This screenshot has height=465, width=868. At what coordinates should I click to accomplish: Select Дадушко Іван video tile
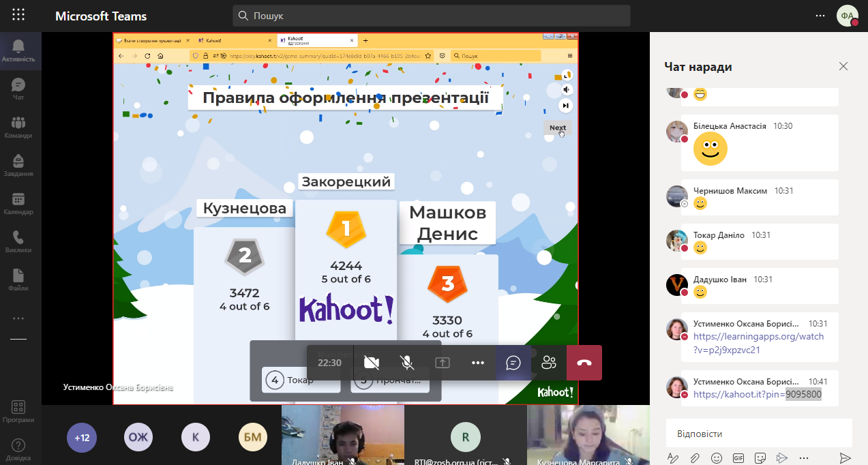343,435
